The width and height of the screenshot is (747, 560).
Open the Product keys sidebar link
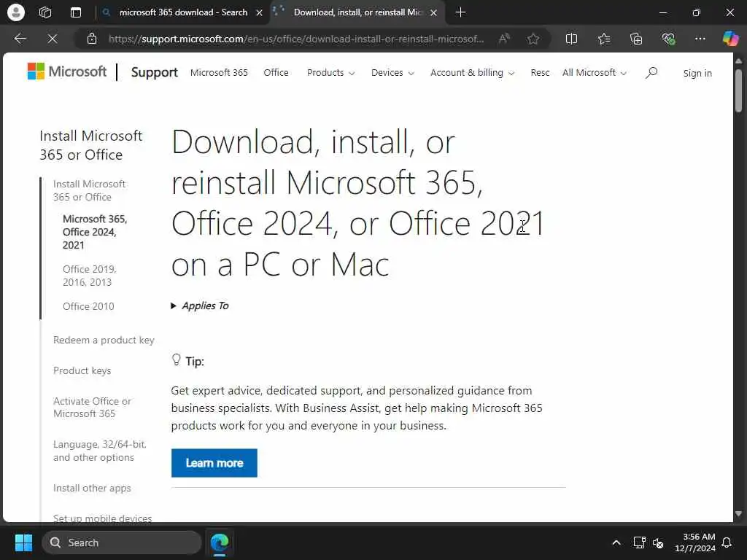pos(82,370)
